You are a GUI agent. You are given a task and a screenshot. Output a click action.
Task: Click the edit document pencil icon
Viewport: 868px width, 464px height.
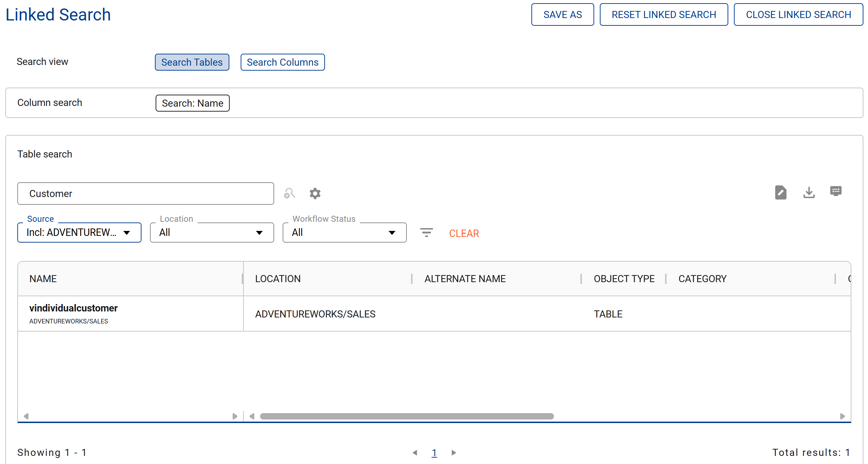780,192
